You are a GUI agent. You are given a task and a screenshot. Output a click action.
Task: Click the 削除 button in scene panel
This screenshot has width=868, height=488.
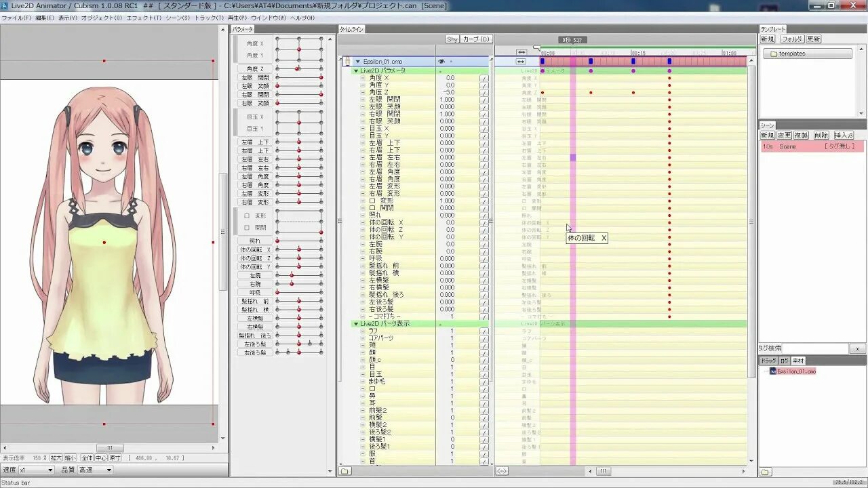point(821,136)
